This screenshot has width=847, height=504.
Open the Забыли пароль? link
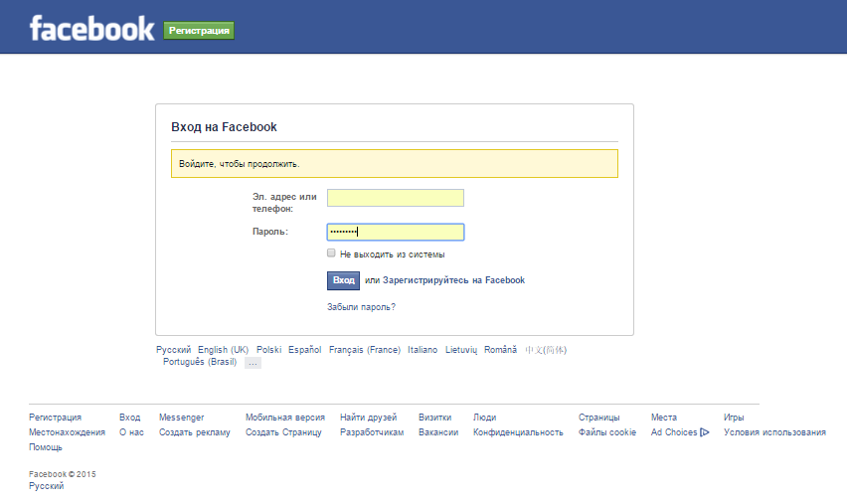click(x=362, y=307)
